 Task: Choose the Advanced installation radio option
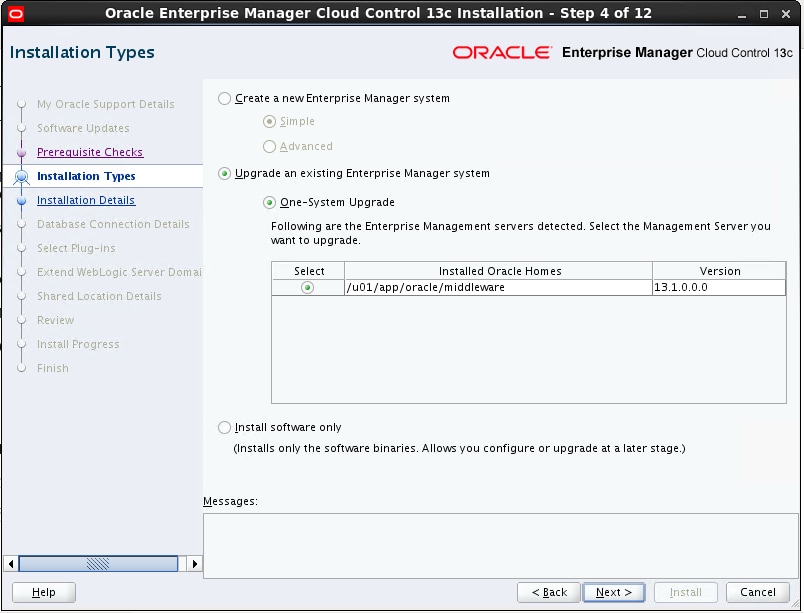(x=269, y=147)
